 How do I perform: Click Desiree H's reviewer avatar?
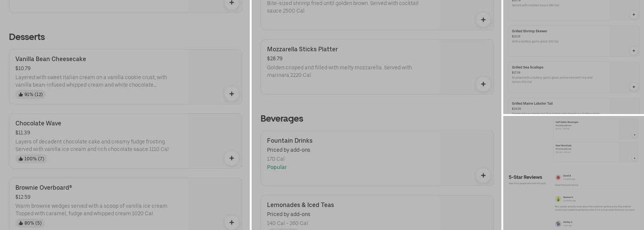558,199
